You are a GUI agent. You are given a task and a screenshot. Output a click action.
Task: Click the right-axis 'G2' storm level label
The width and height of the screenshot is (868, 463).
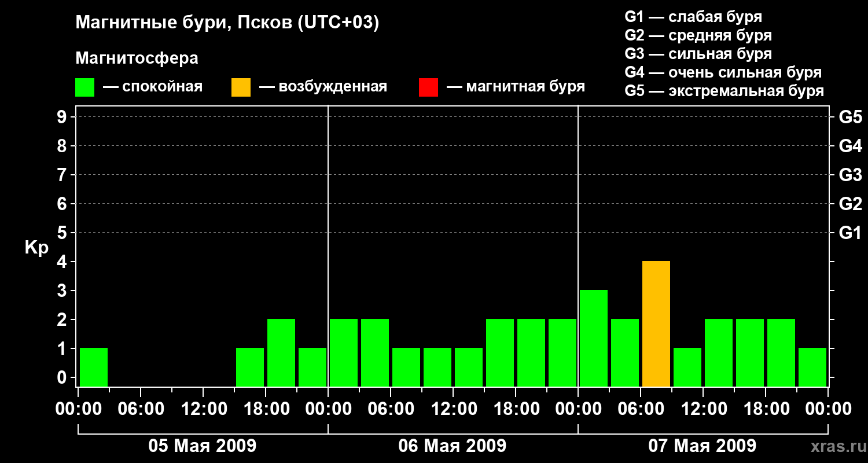851,204
